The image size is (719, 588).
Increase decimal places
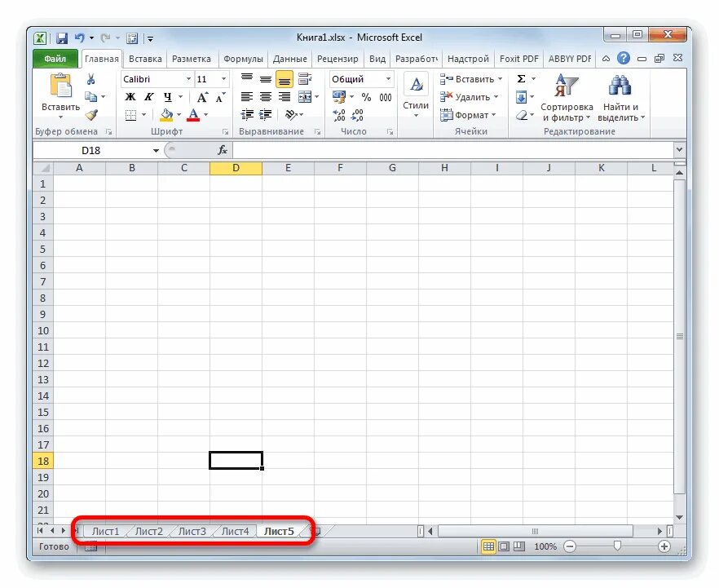(339, 115)
